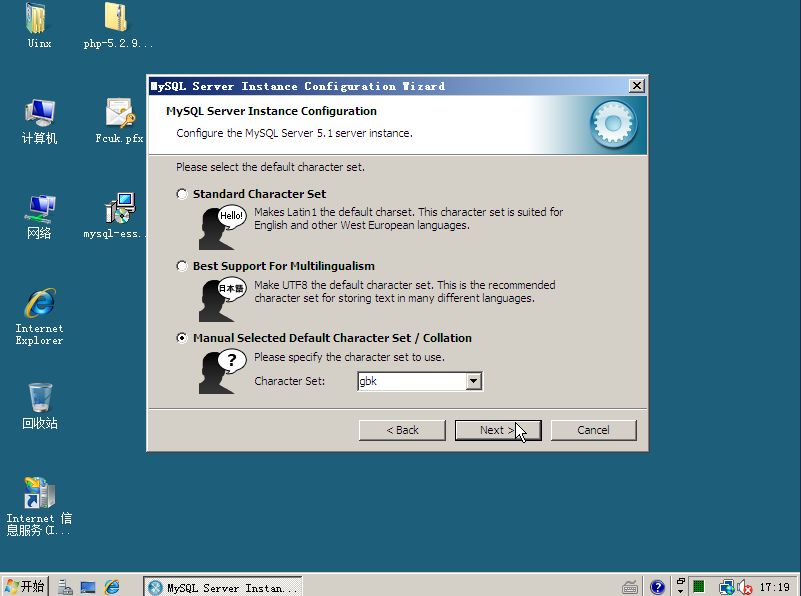The width and height of the screenshot is (801, 596).
Task: Select Standard Character Set radio button
Action: click(182, 194)
